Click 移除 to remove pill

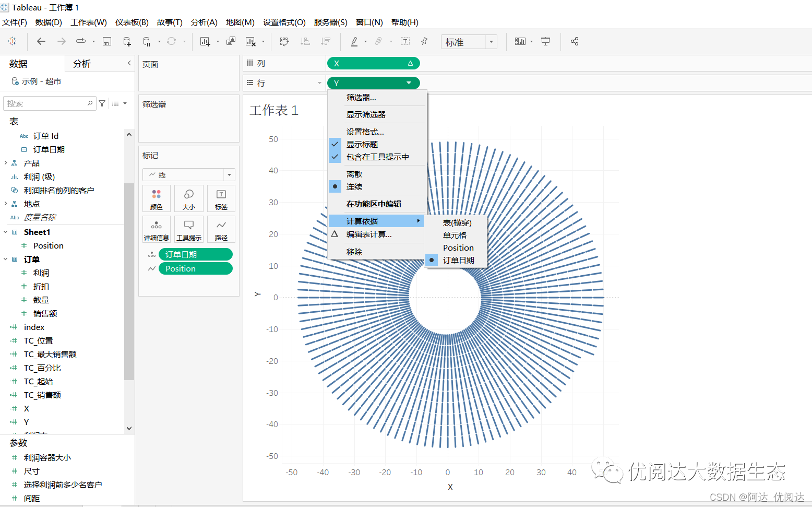[x=377, y=252]
